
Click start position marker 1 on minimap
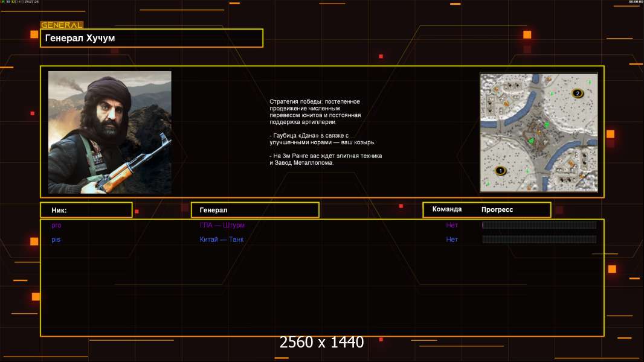coord(500,171)
